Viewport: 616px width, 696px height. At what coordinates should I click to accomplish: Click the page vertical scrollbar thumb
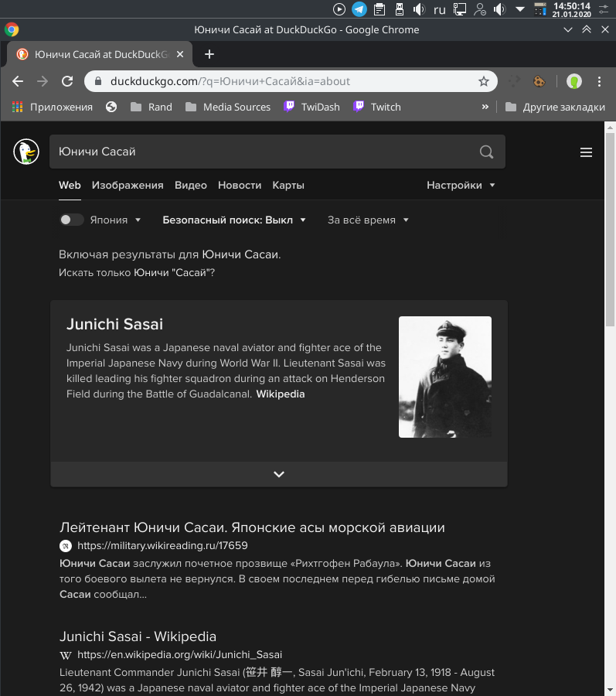[611, 229]
